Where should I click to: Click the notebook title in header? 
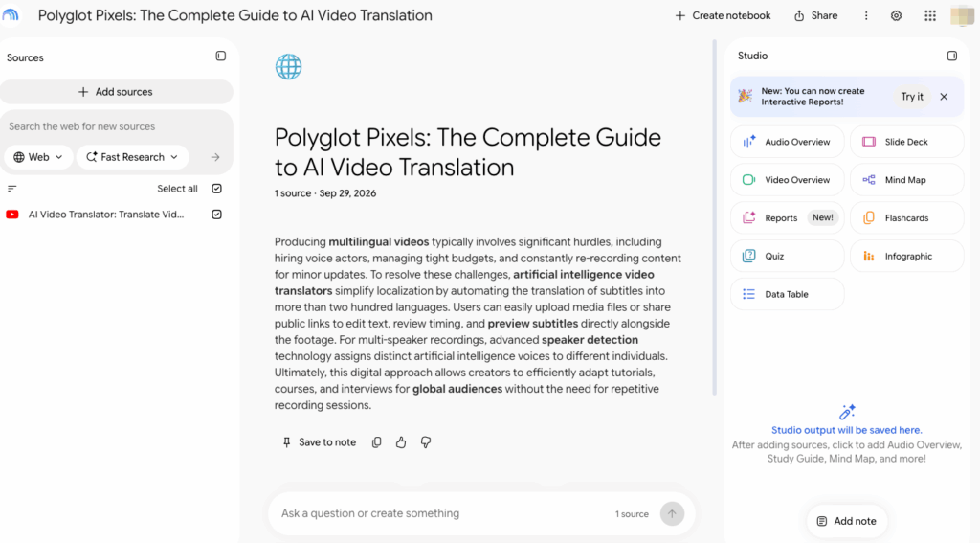click(x=235, y=15)
